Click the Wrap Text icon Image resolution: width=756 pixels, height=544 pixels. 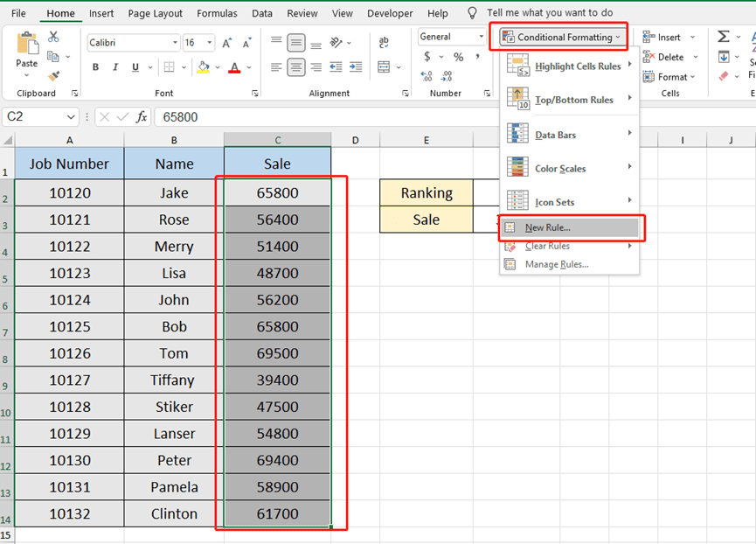(384, 43)
